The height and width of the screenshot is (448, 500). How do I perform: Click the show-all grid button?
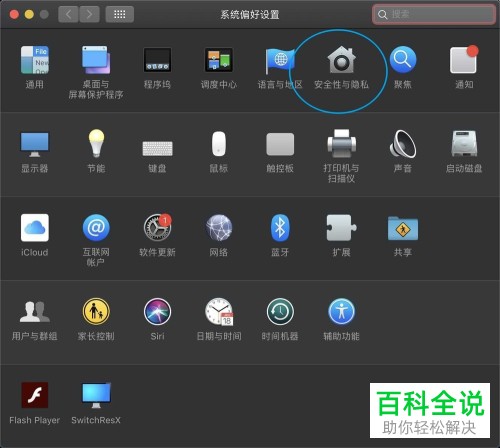(x=120, y=14)
